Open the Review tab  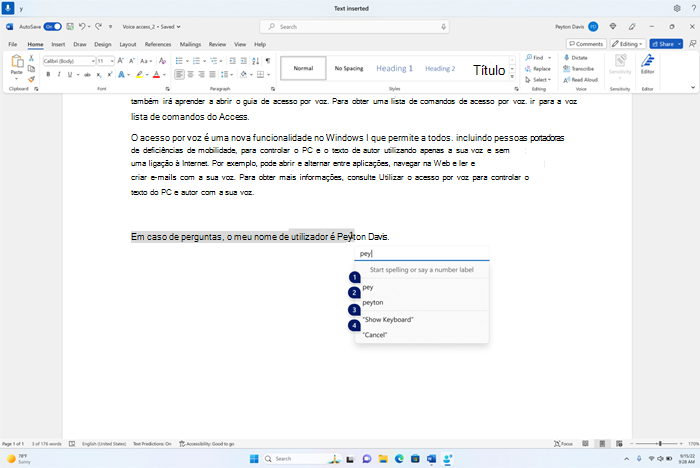[217, 44]
